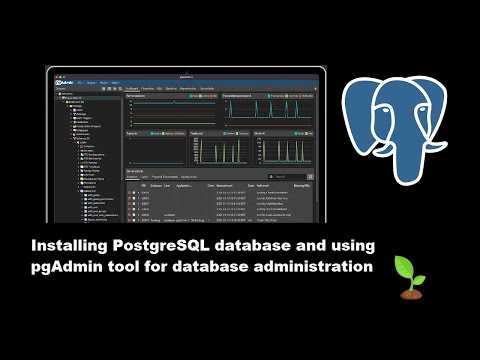The image size is (480, 360).
Task: Open the Help menu in pgAdmin
Action: click(116, 83)
